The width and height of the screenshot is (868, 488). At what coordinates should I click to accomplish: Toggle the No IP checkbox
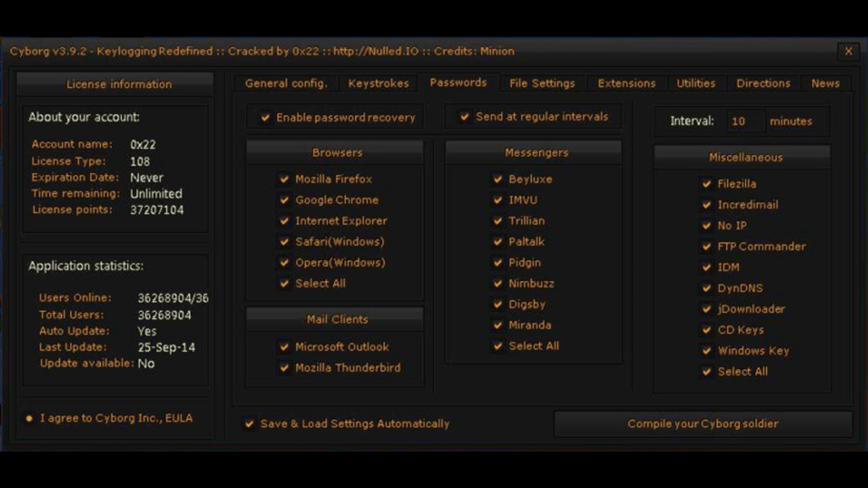(x=707, y=225)
